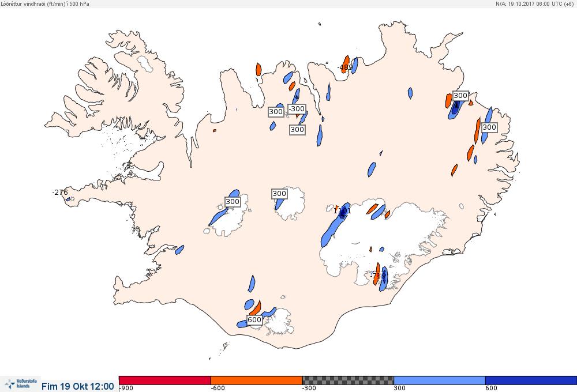Click the '-489' value on the north coast
The width and height of the screenshot is (577, 392).
[345, 67]
